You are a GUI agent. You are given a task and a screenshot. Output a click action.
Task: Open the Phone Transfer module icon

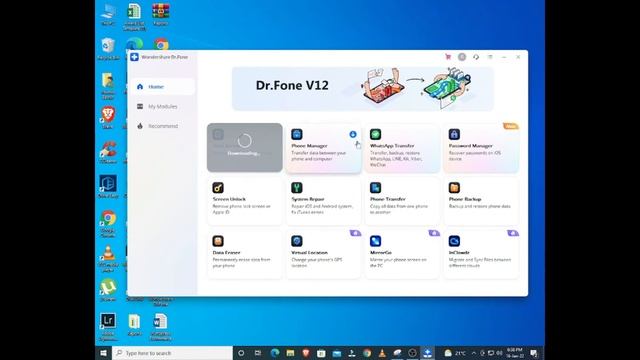[x=376, y=188]
